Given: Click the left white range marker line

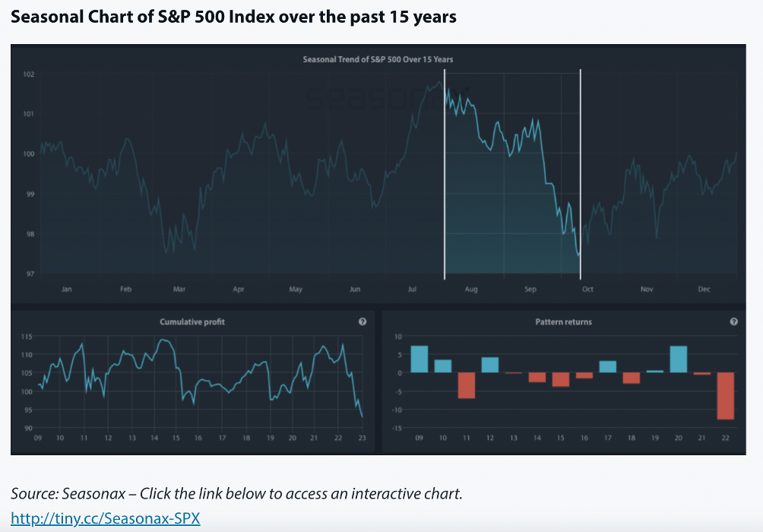Looking at the screenshot, I should (x=445, y=175).
